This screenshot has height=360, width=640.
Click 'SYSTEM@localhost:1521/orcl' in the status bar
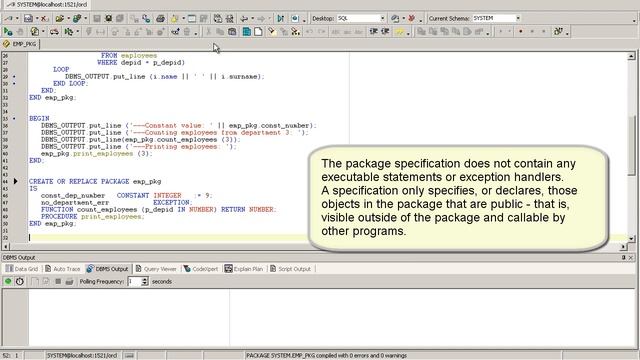click(82, 356)
